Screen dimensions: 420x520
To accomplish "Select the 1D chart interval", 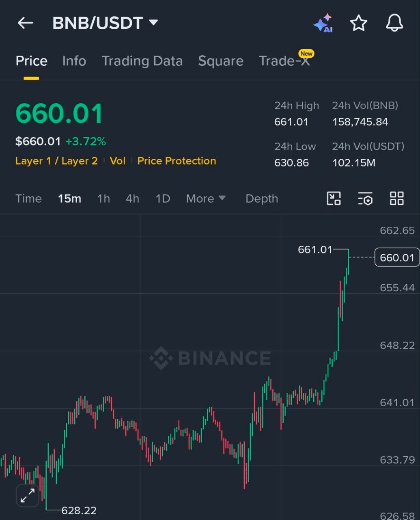I will point(163,199).
